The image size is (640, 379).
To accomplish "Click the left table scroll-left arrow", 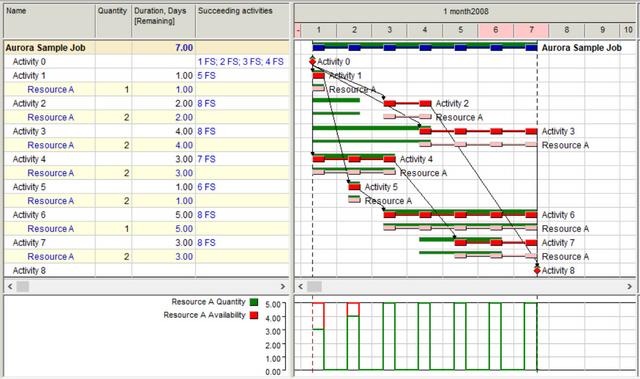I will tap(10, 286).
